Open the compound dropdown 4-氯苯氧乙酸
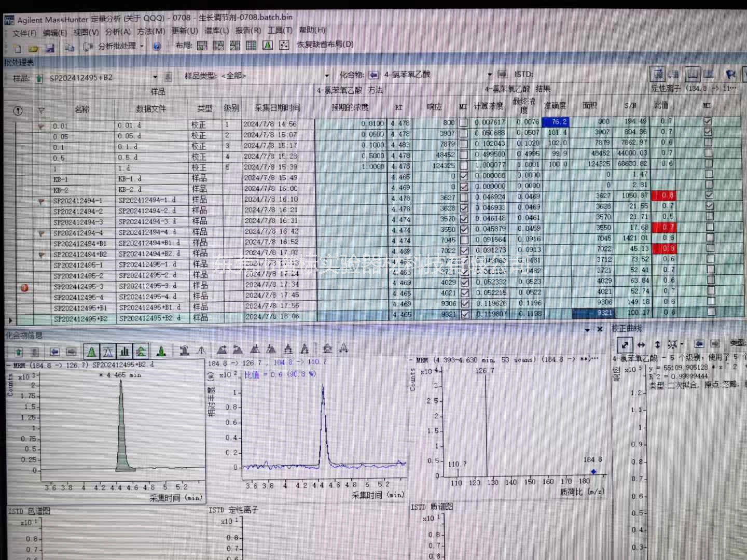The width and height of the screenshot is (747, 560). 489,75
